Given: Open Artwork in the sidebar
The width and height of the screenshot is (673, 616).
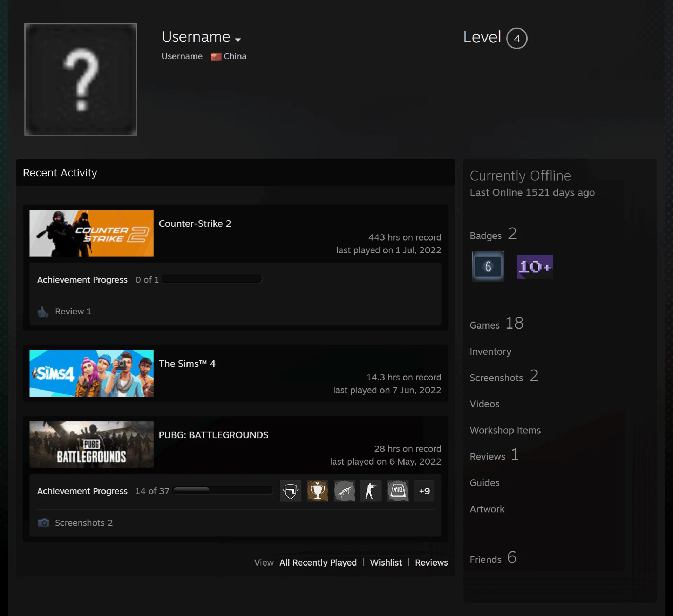Looking at the screenshot, I should point(487,509).
